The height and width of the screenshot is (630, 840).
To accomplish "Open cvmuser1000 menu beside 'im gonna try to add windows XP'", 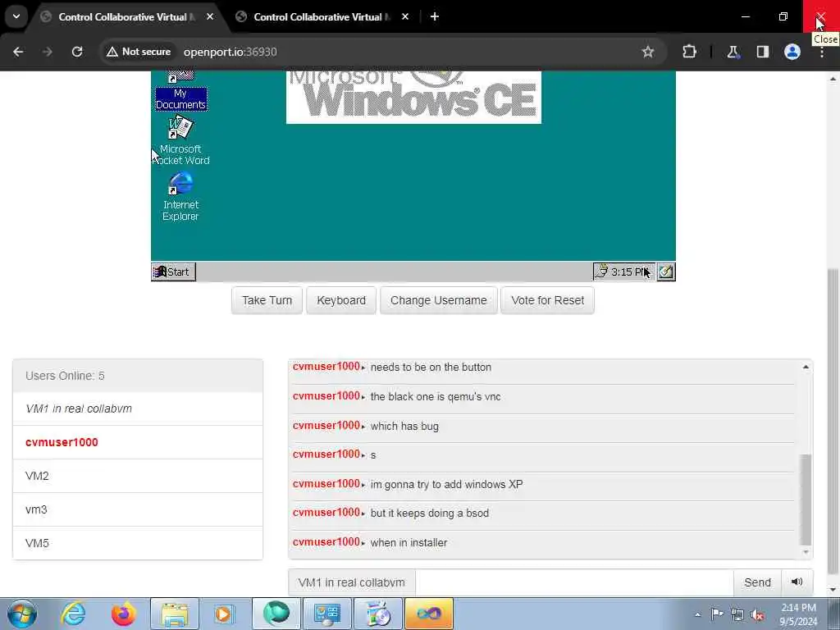I will tap(328, 484).
